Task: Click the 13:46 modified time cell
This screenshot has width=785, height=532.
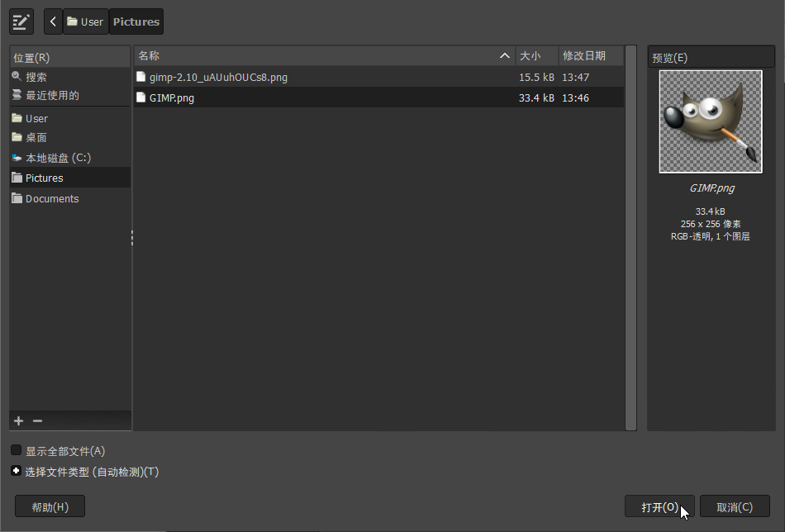Action: [x=575, y=97]
